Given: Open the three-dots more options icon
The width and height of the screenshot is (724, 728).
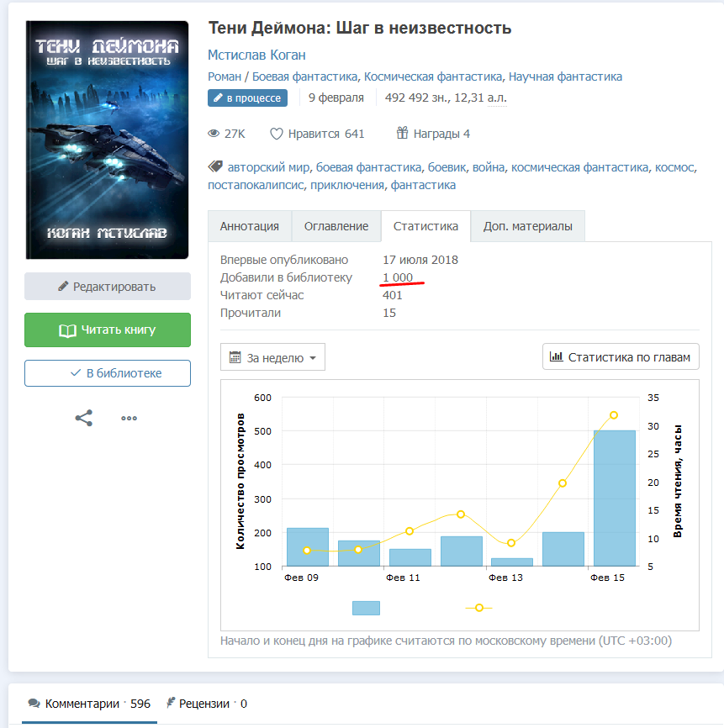Looking at the screenshot, I should pos(129,418).
